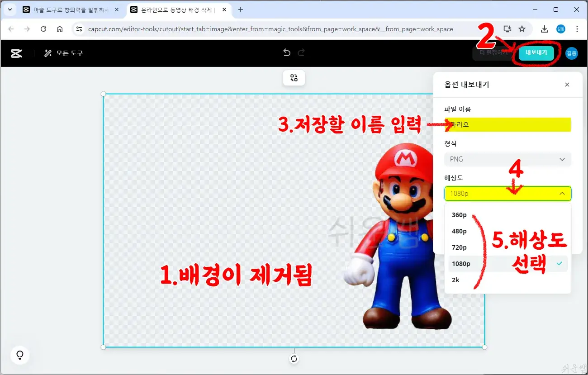
Task: Open the 형식 PNG dropdown
Action: [x=507, y=159]
